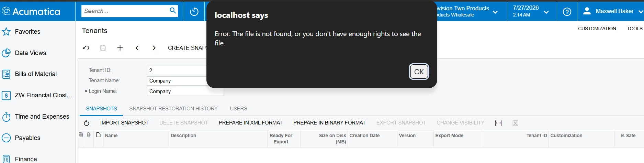Add a new tenant record with plus icon
The height and width of the screenshot is (163, 644).
coord(120,48)
